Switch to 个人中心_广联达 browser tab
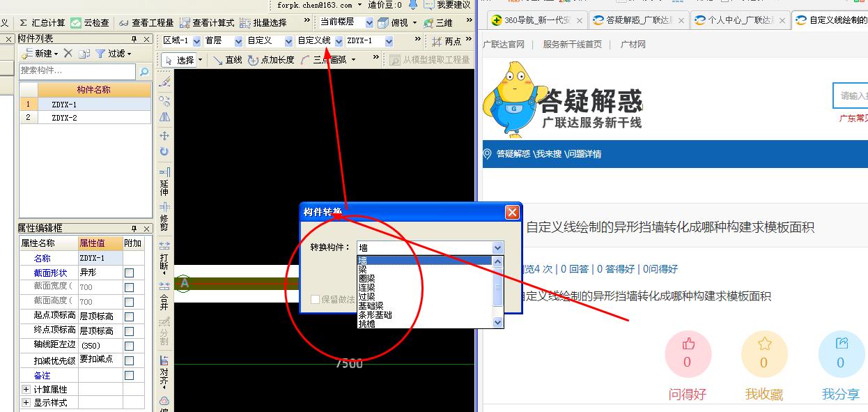The image size is (868, 412). [x=740, y=20]
